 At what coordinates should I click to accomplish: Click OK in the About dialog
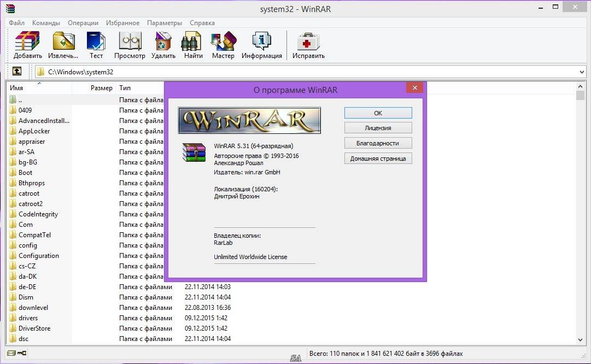[378, 113]
